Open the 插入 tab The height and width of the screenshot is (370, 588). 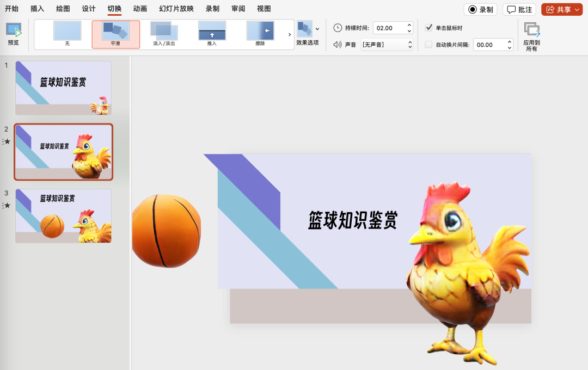(x=37, y=9)
